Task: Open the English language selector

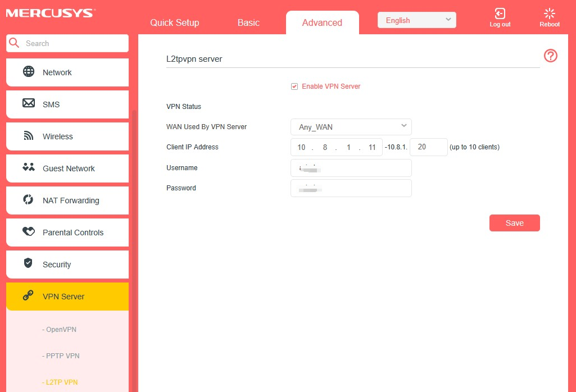Action: click(416, 20)
